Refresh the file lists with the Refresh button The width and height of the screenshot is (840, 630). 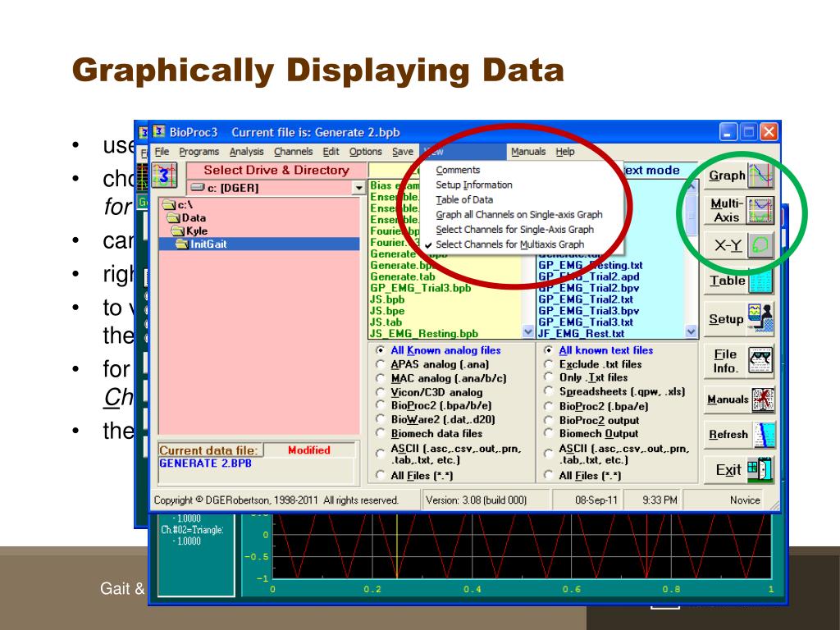click(x=739, y=435)
